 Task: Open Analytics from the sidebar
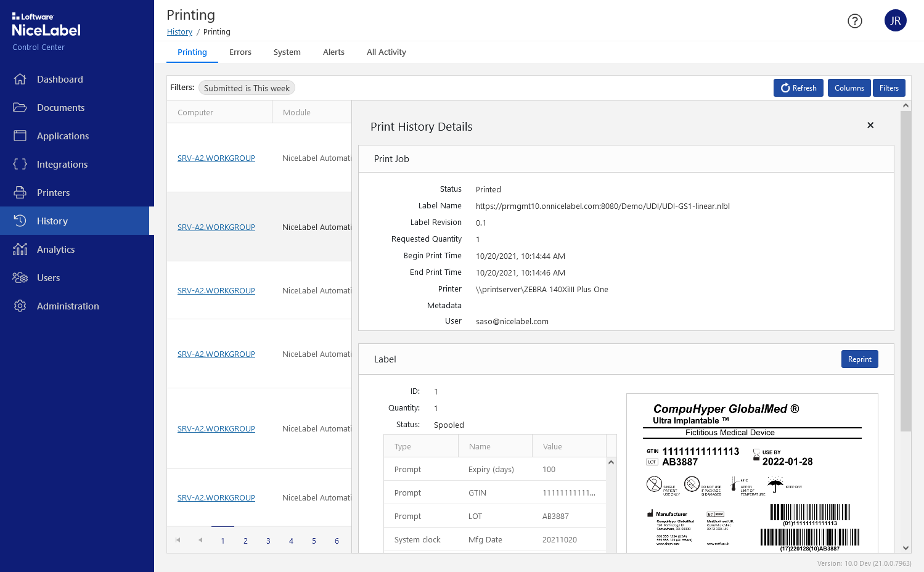click(55, 249)
